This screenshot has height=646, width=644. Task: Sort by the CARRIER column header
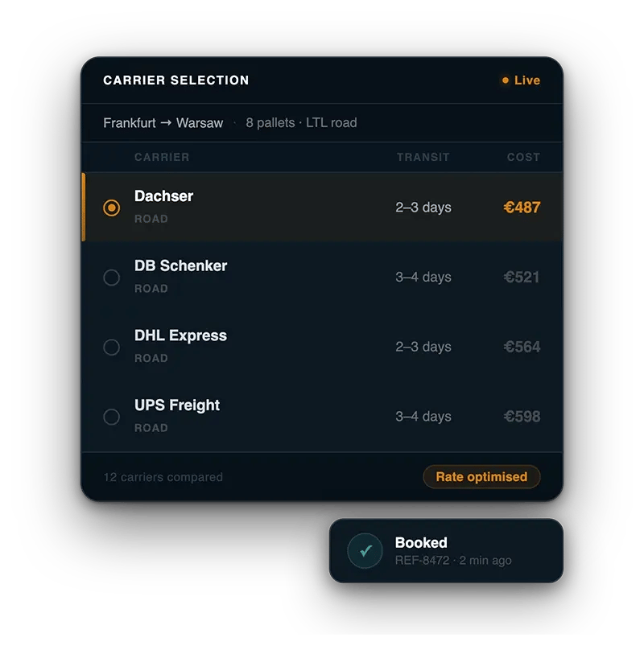[162, 157]
